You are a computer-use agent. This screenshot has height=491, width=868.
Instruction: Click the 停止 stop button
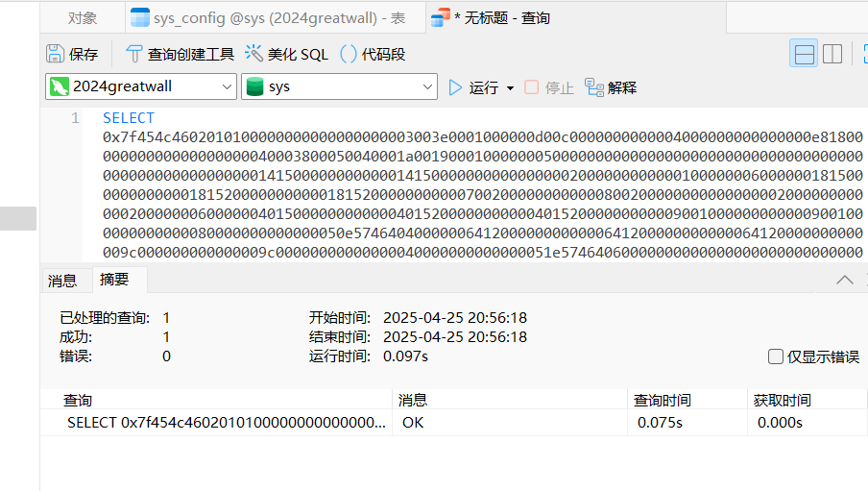point(549,87)
